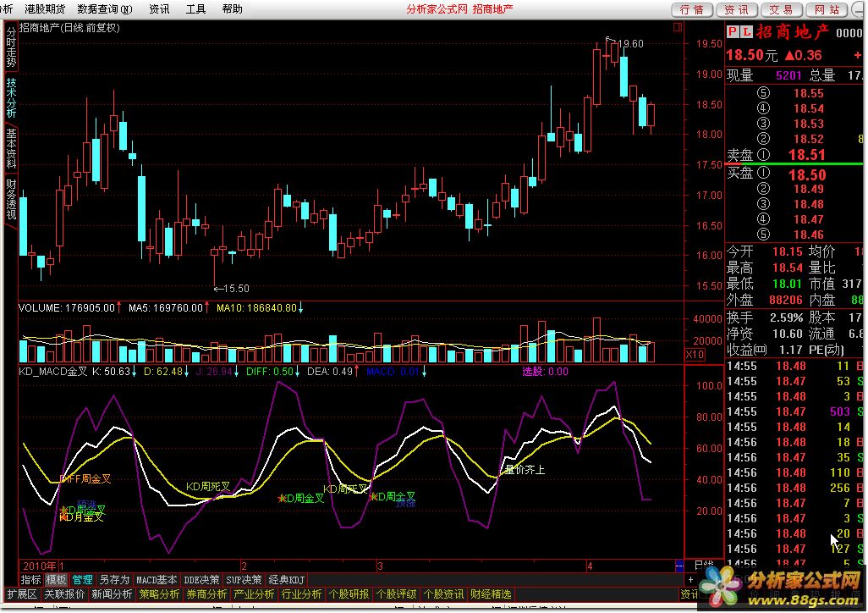Click the 资讯 top-right button
868x613 pixels.
click(737, 10)
